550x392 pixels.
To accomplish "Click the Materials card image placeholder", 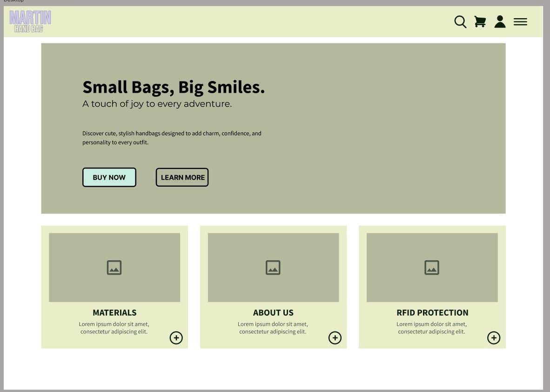I will pyautogui.click(x=114, y=267).
